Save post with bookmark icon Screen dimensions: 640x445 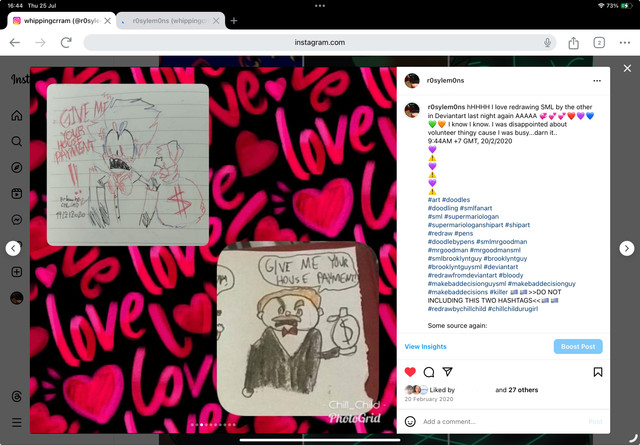click(598, 372)
